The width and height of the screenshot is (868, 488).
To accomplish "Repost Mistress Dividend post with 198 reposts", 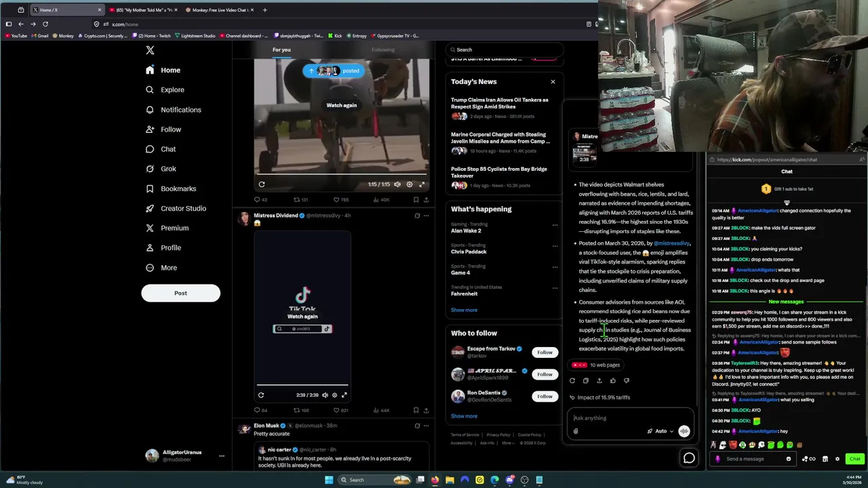I will click(x=296, y=410).
